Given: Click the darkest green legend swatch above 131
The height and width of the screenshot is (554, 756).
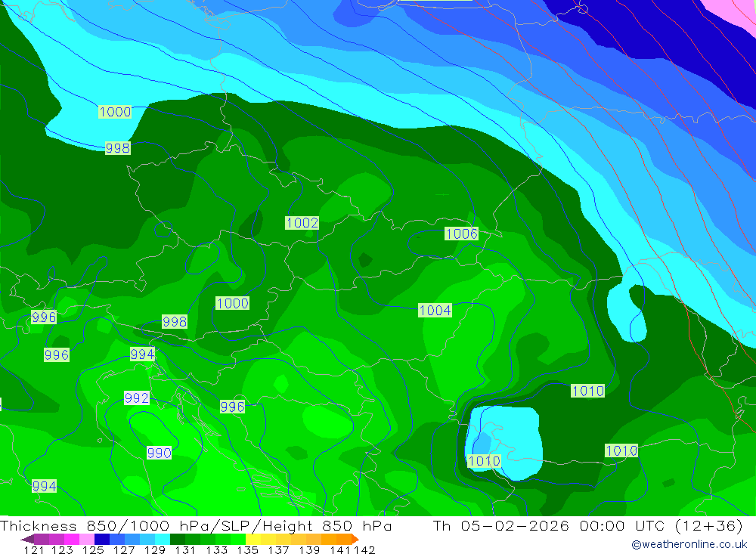Looking at the screenshot, I should 178,539.
